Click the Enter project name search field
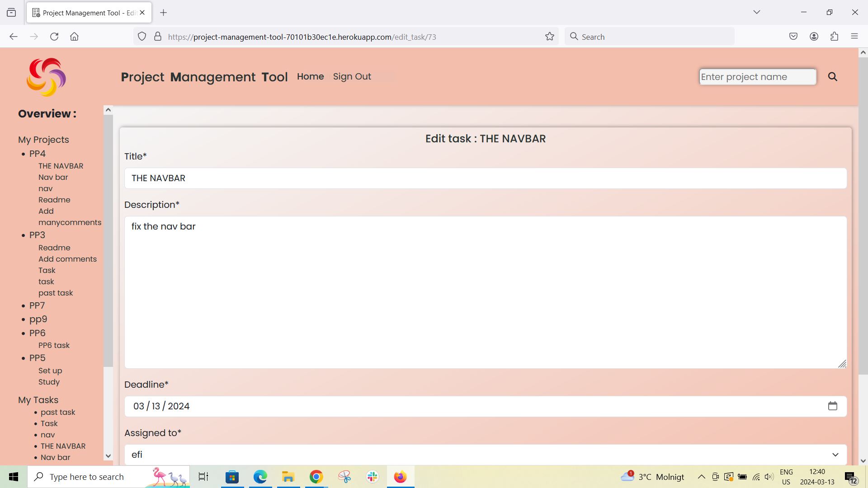Screen dimensions: 868x488 757,77
